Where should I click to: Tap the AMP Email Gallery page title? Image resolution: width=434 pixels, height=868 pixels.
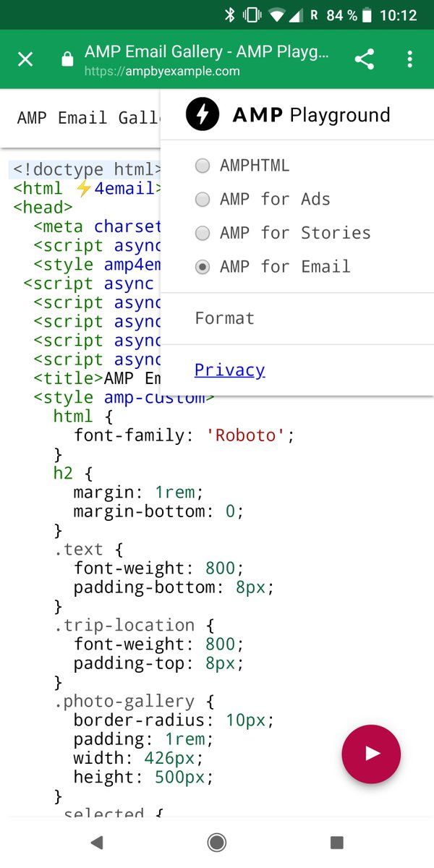(x=207, y=52)
